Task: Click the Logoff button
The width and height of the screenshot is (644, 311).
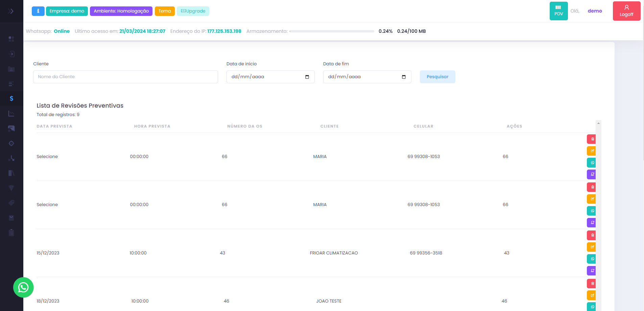Action: coord(626,11)
